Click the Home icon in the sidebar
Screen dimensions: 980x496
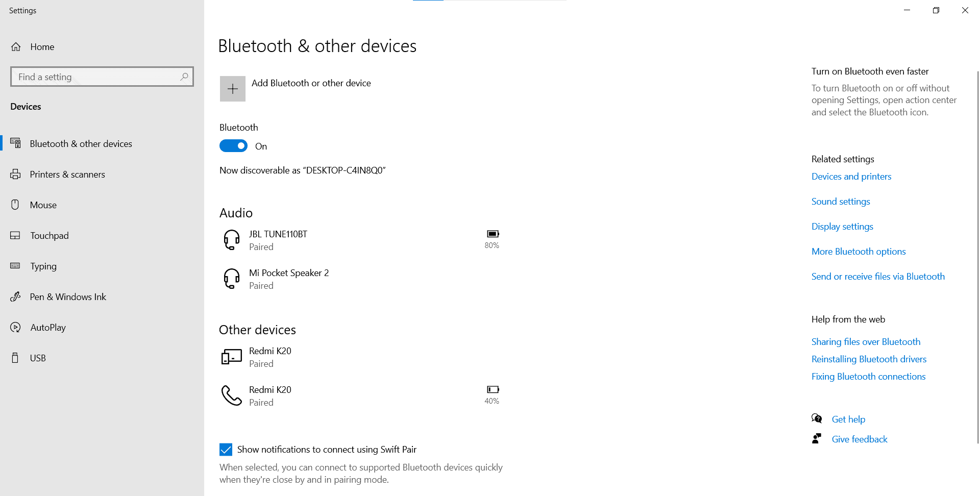[x=16, y=47]
